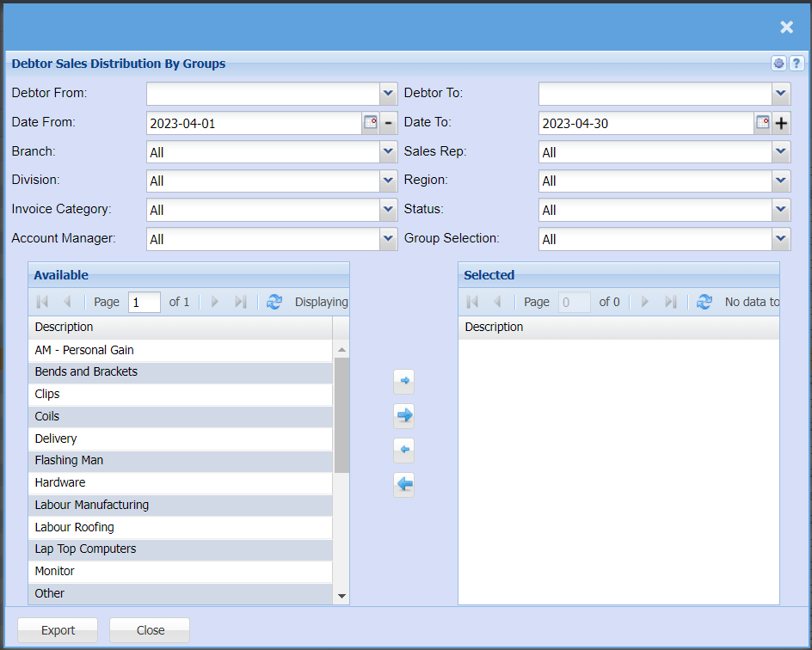Screen dimensions: 812x650
Task: Click the Available page number field
Action: [144, 302]
